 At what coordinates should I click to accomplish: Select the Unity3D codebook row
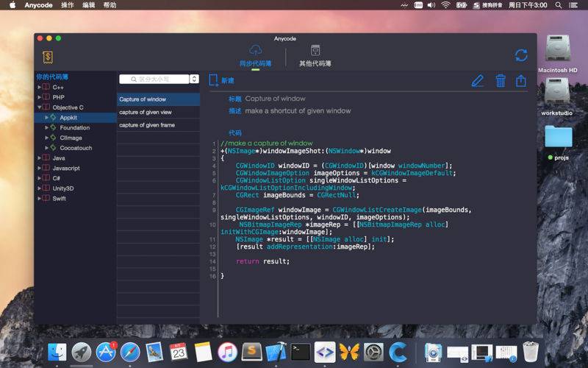(75, 188)
